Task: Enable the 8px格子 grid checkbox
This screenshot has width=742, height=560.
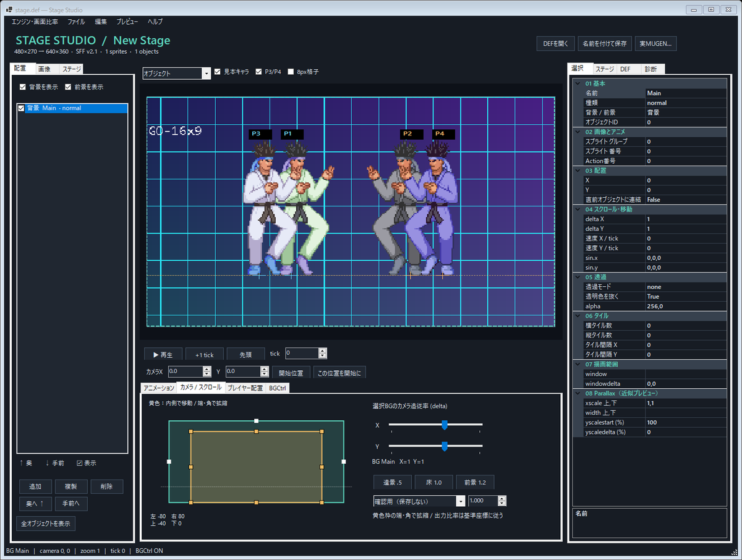Action: coord(291,72)
